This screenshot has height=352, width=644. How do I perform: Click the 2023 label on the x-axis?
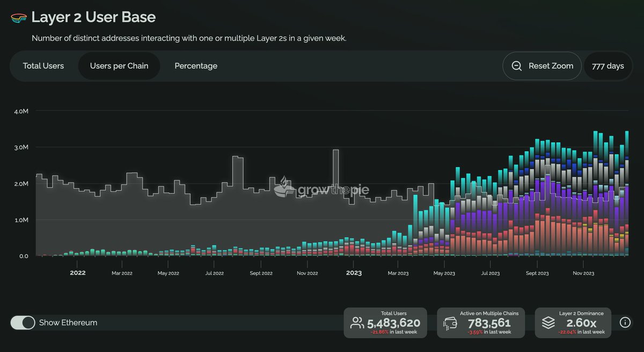click(354, 273)
